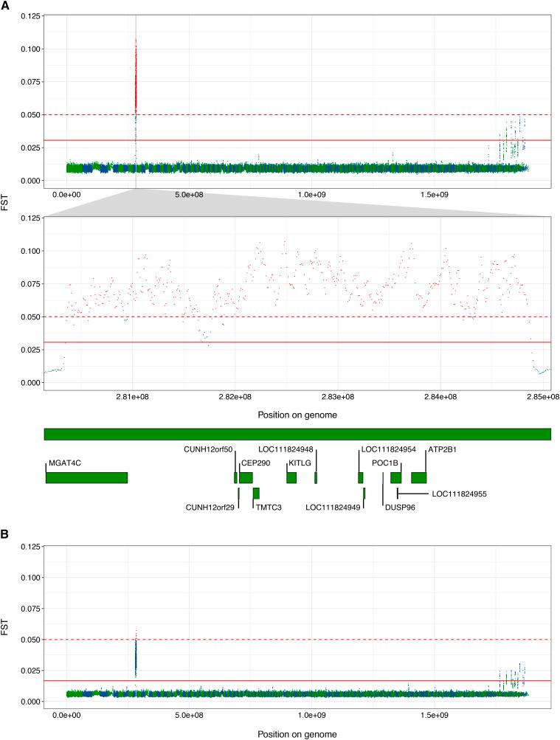560x740 pixels.
Task: Select the CUNH12orf50 gene label
Action: (x=209, y=449)
